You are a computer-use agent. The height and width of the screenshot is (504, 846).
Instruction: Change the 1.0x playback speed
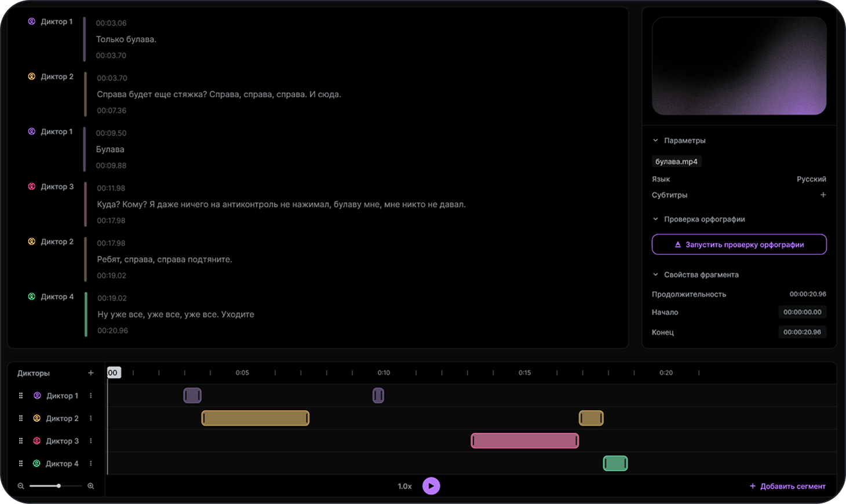pos(404,486)
